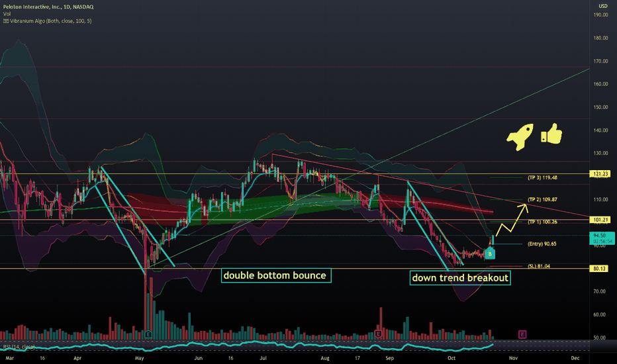Viewport: 617px width, 364px height.
Task: Click the 190.00 price axis label
Action: [x=600, y=15]
